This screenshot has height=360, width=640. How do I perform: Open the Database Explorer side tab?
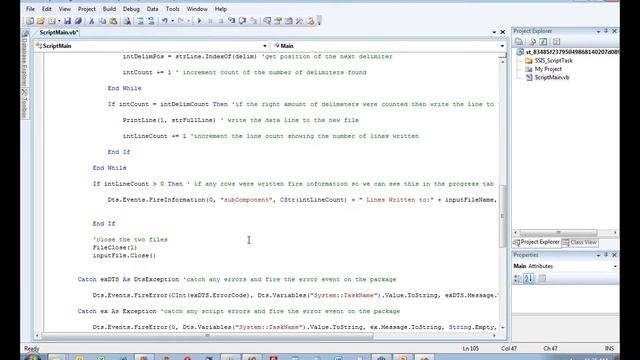point(25,58)
